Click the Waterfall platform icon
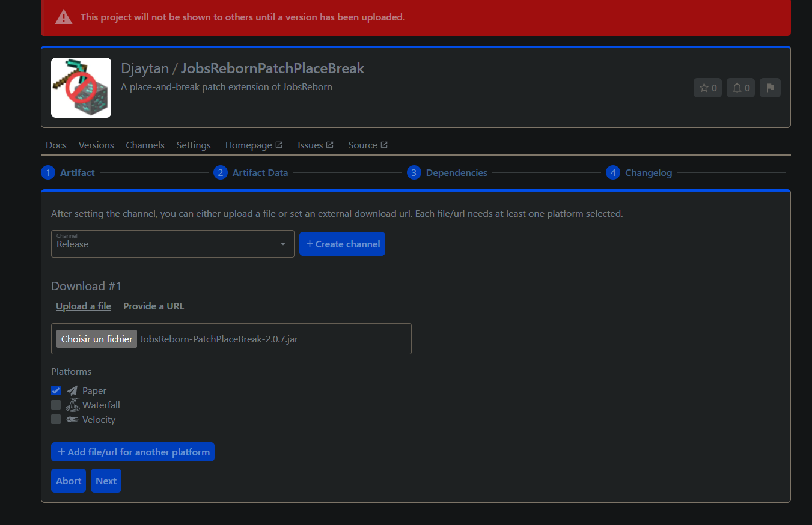This screenshot has height=525, width=812. (x=72, y=405)
